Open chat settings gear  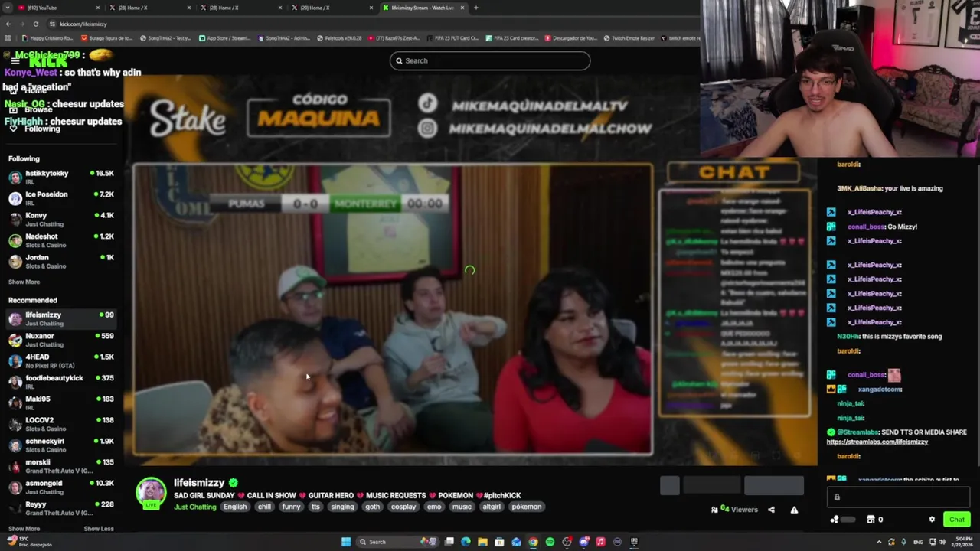[932, 520]
